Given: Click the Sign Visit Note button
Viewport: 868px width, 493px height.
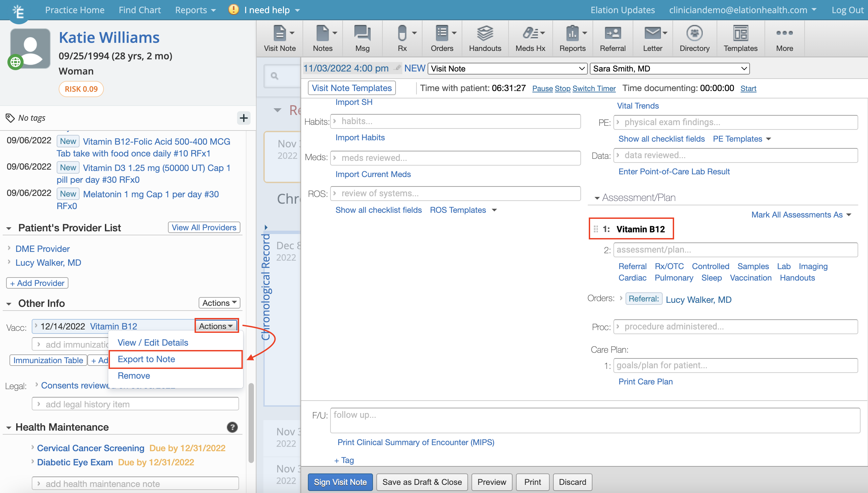Looking at the screenshot, I should 340,482.
